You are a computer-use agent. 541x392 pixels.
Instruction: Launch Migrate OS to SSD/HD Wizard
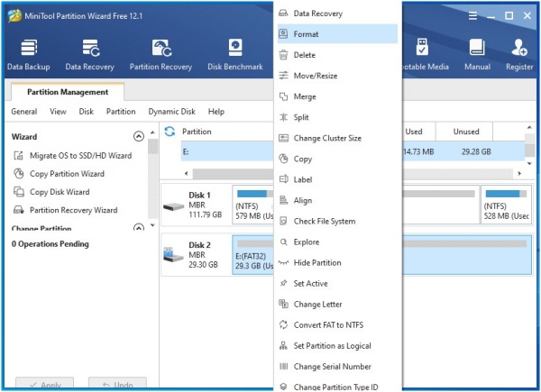(73, 156)
